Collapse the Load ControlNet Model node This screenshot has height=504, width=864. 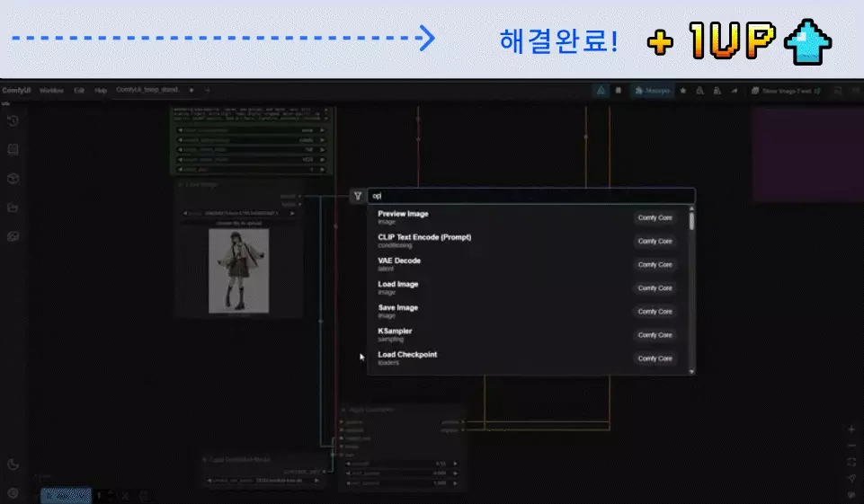204,459
